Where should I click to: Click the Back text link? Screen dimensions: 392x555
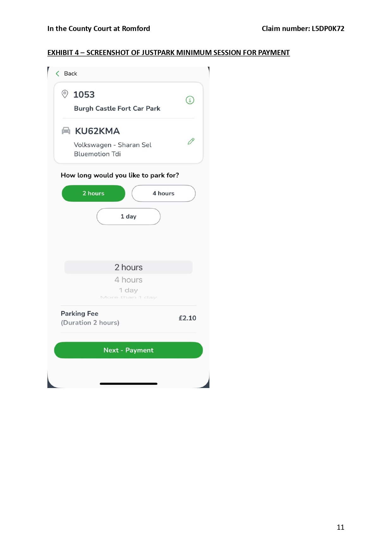[70, 74]
